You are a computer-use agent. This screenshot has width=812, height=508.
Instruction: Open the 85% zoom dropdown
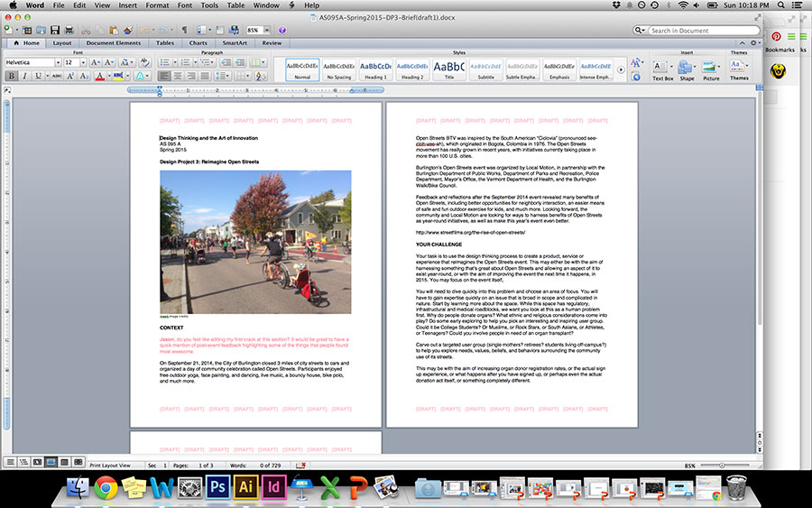[267, 30]
